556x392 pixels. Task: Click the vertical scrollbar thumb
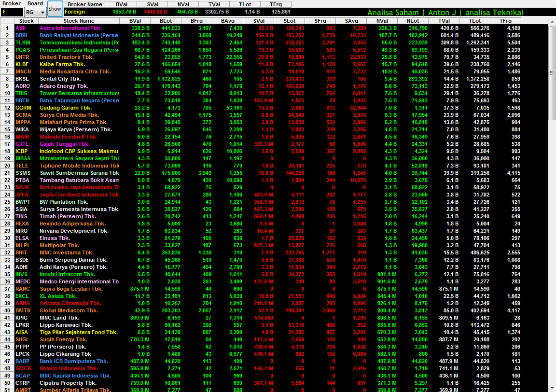click(x=552, y=73)
